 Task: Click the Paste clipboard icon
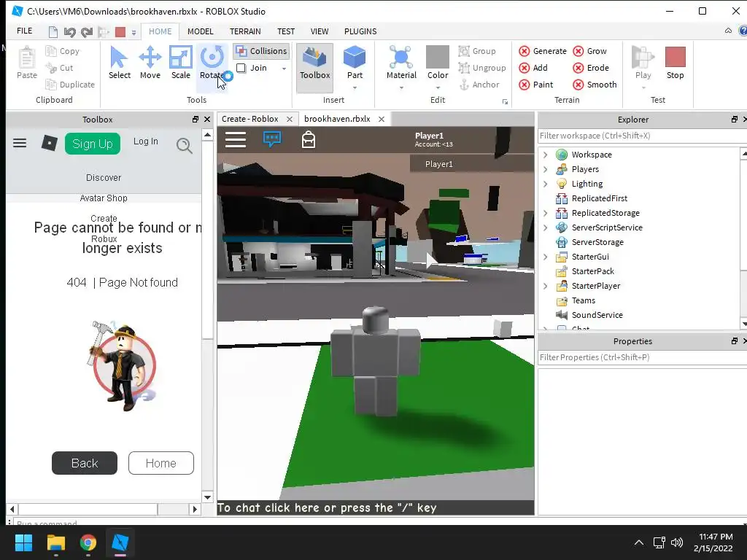click(x=27, y=63)
